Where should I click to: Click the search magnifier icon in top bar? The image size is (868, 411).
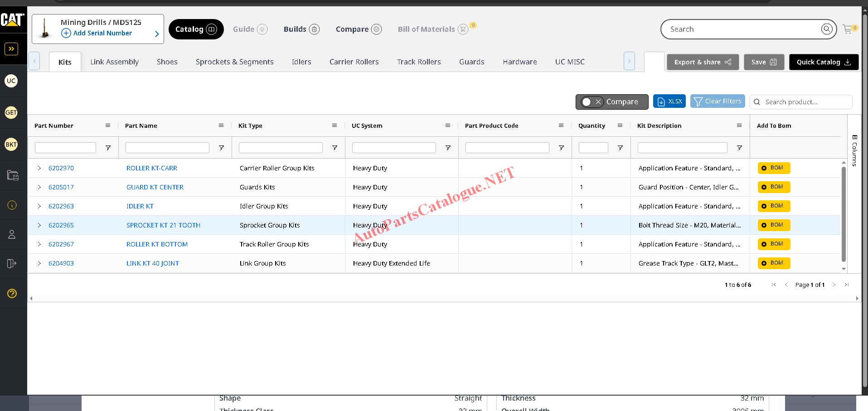[827, 29]
